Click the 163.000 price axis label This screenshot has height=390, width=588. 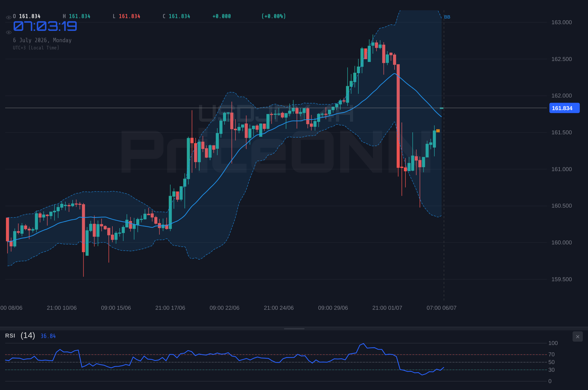562,22
